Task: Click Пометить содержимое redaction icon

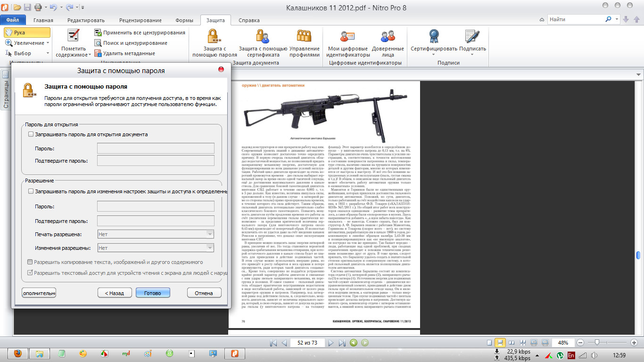Action: point(73,36)
